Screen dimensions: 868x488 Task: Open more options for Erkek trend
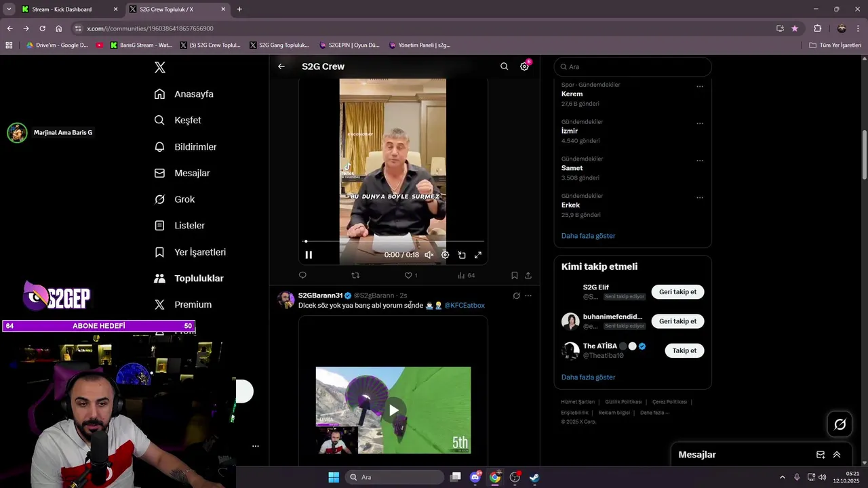(700, 197)
